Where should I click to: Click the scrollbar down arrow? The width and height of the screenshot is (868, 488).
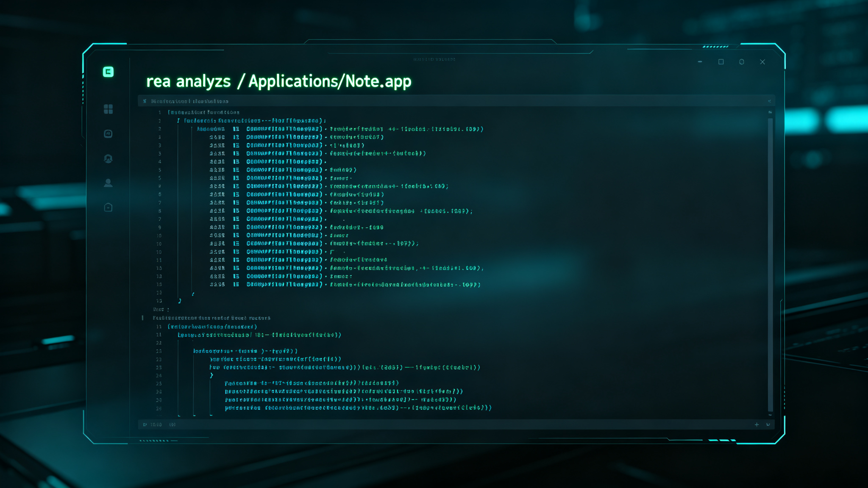coord(770,415)
